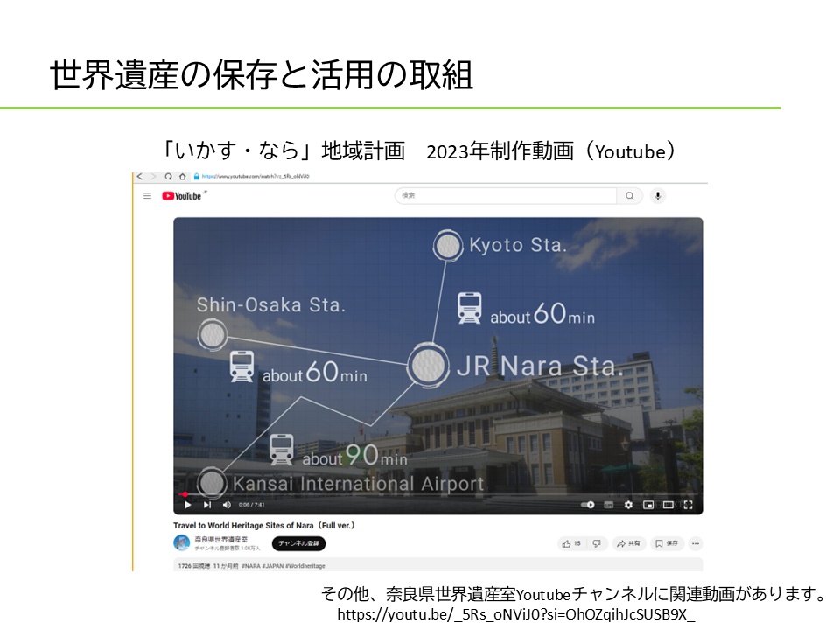Click the youtu.be link at slide bottom

[516, 614]
